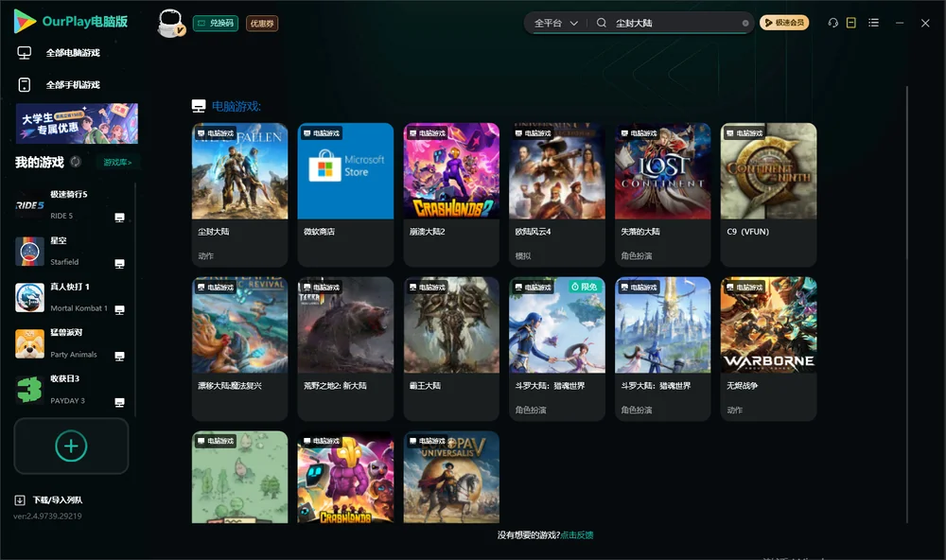
Task: Open the 尘封大陆 game card
Action: click(239, 194)
